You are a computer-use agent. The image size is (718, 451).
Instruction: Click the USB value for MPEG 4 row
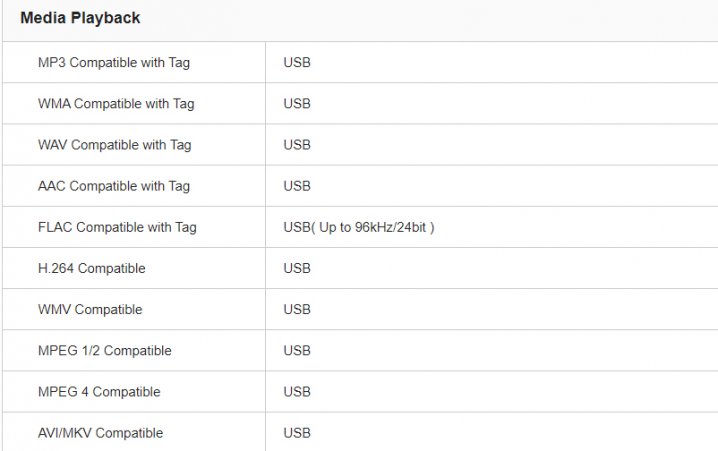coord(297,392)
